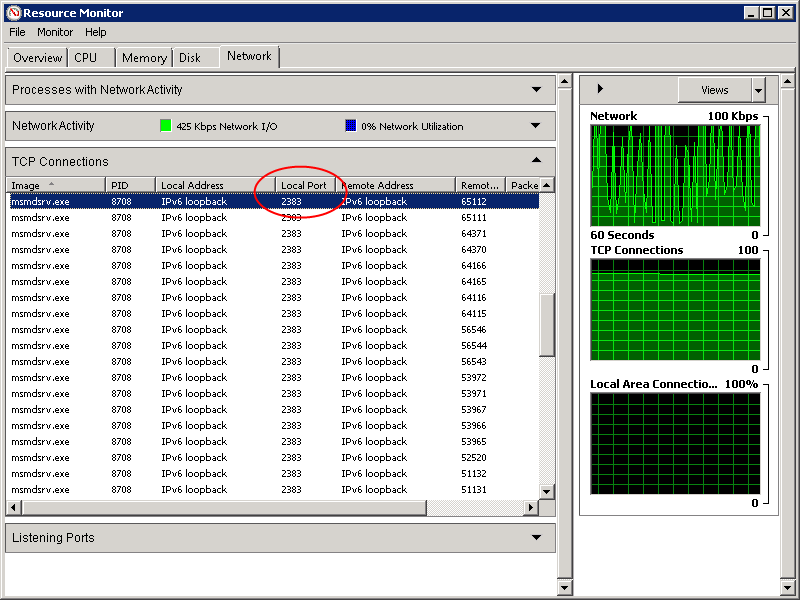Sort by the Image column header
Image resolution: width=800 pixels, height=600 pixels.
point(55,185)
